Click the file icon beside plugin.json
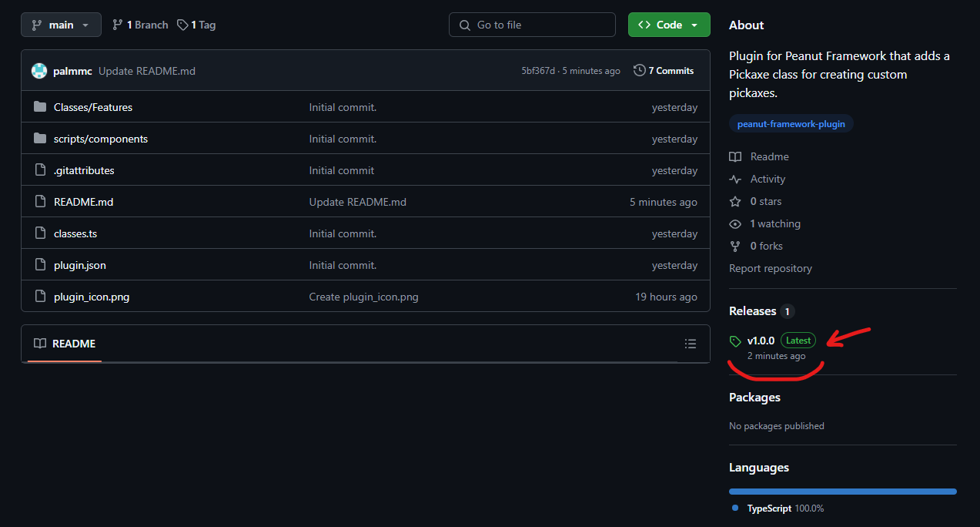 [40, 265]
